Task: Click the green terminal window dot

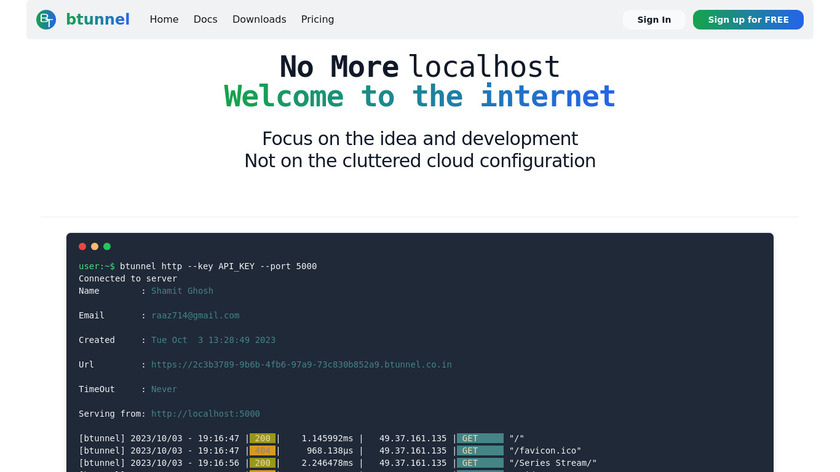Action: point(107,246)
